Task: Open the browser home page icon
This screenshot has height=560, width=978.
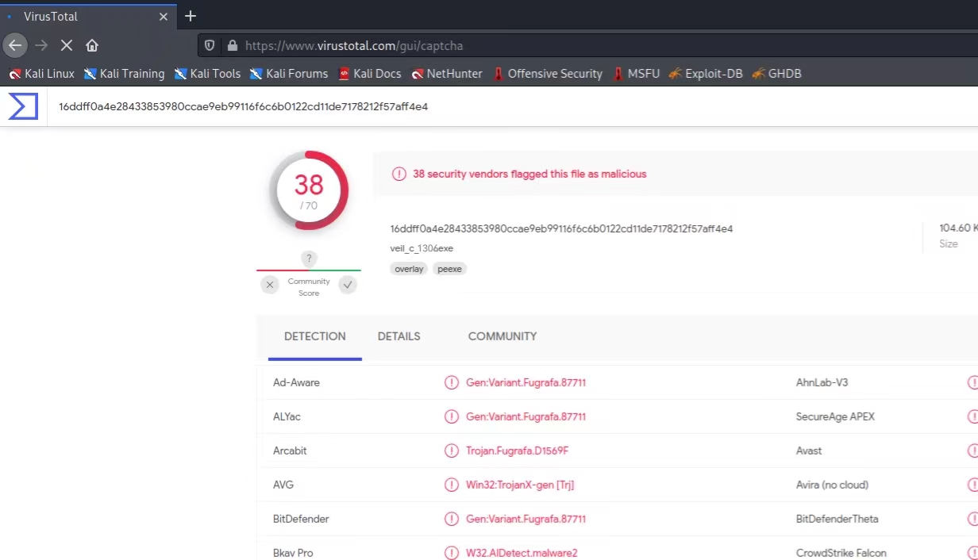Action: pyautogui.click(x=92, y=45)
